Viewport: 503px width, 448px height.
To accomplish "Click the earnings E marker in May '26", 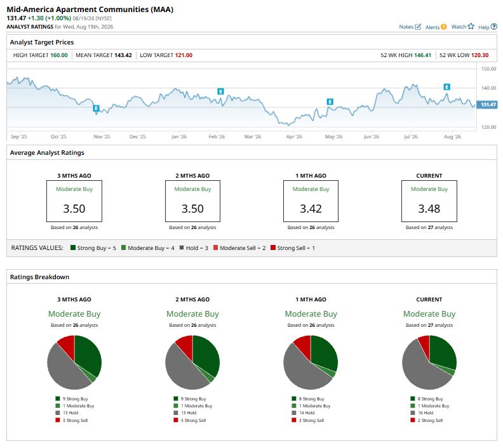I will coord(330,102).
